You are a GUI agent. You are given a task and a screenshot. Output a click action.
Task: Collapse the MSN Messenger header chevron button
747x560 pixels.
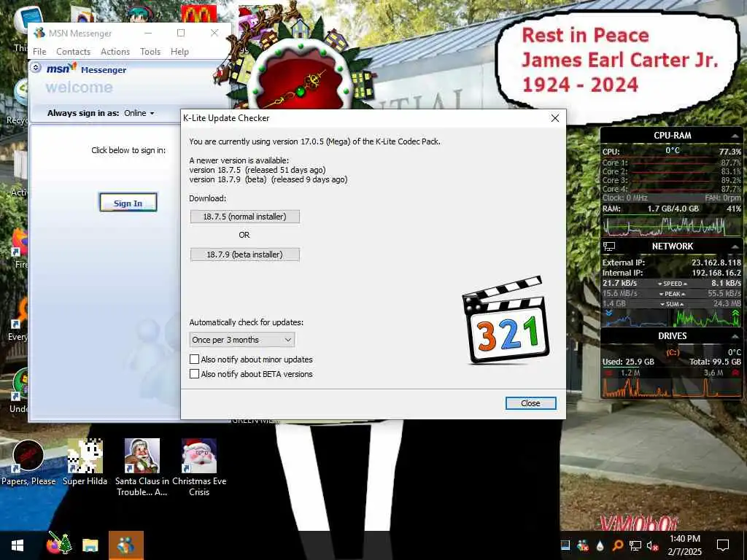coord(36,68)
